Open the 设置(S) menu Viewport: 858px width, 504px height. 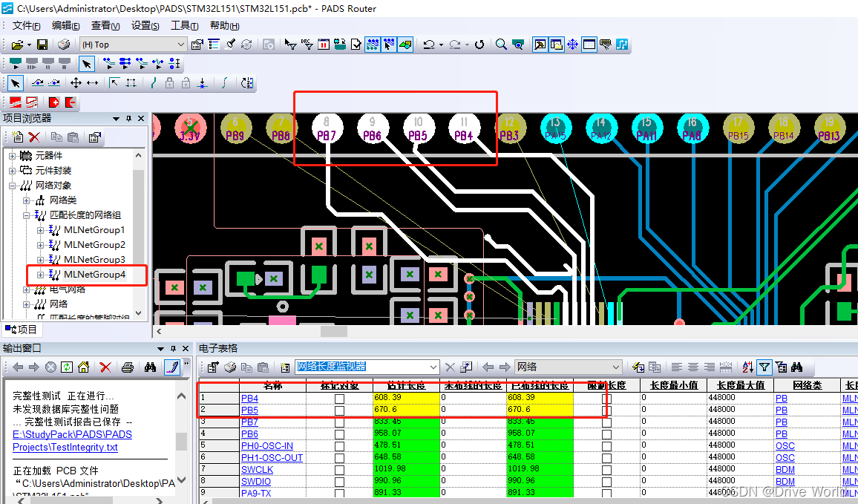click(x=145, y=26)
